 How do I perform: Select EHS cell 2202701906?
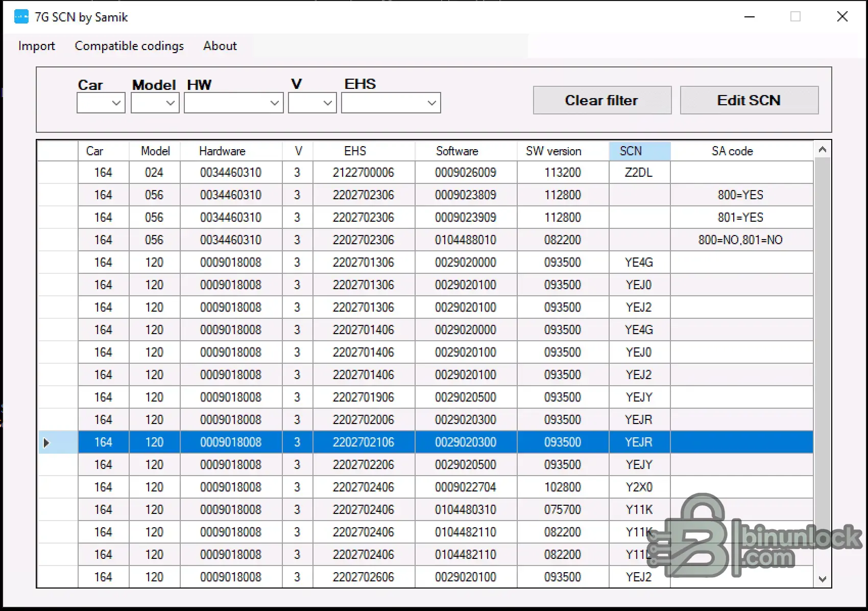[364, 397]
